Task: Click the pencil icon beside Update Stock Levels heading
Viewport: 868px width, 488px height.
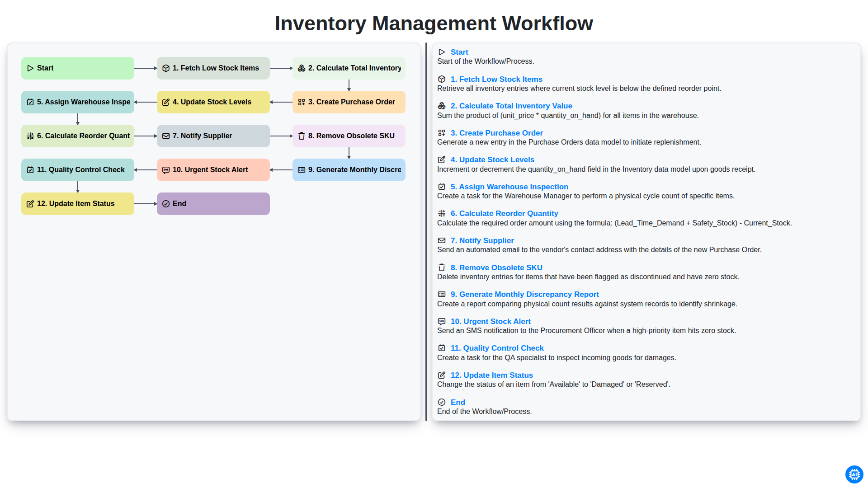Action: [442, 160]
